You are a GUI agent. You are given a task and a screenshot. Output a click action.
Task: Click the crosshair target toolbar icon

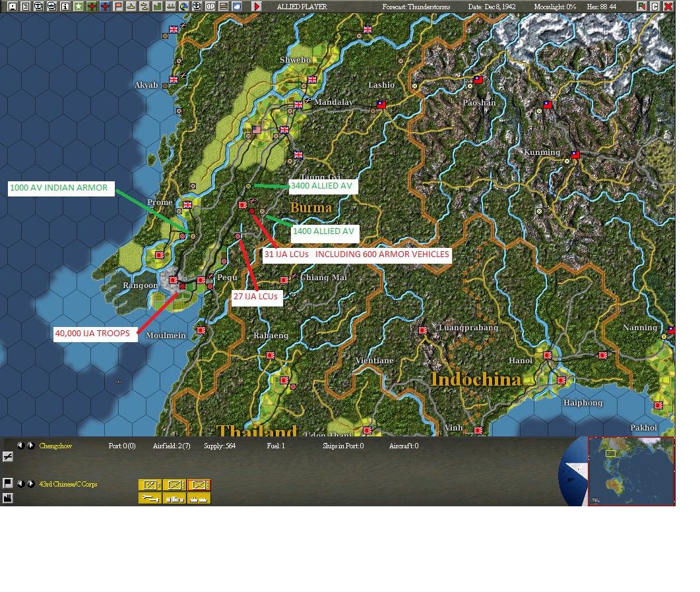tap(197, 6)
